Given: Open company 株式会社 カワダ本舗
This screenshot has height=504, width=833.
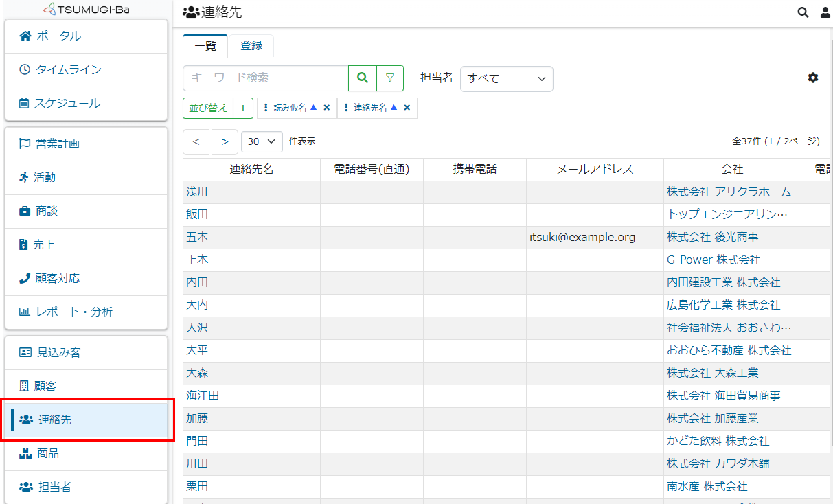Looking at the screenshot, I should [x=718, y=464].
